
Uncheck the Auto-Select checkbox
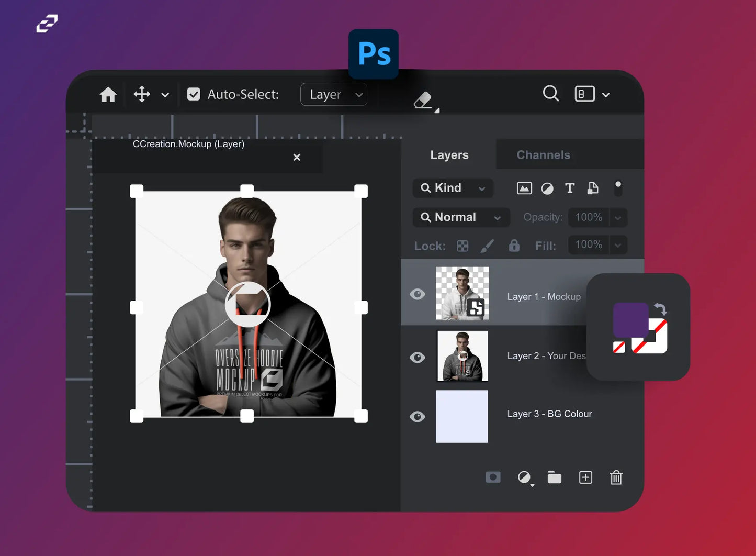point(194,94)
